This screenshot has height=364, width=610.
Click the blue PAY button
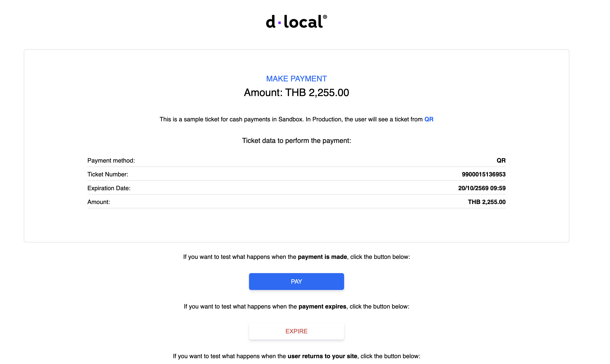pos(296,281)
